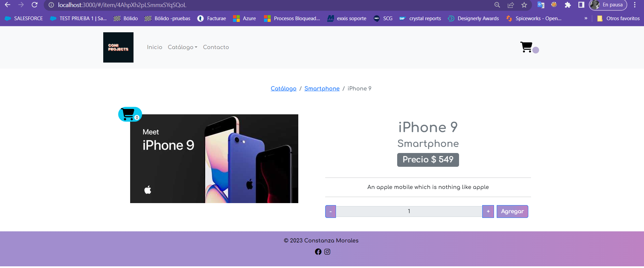
Task: Decrease quantity with the minus button
Action: pos(331,212)
